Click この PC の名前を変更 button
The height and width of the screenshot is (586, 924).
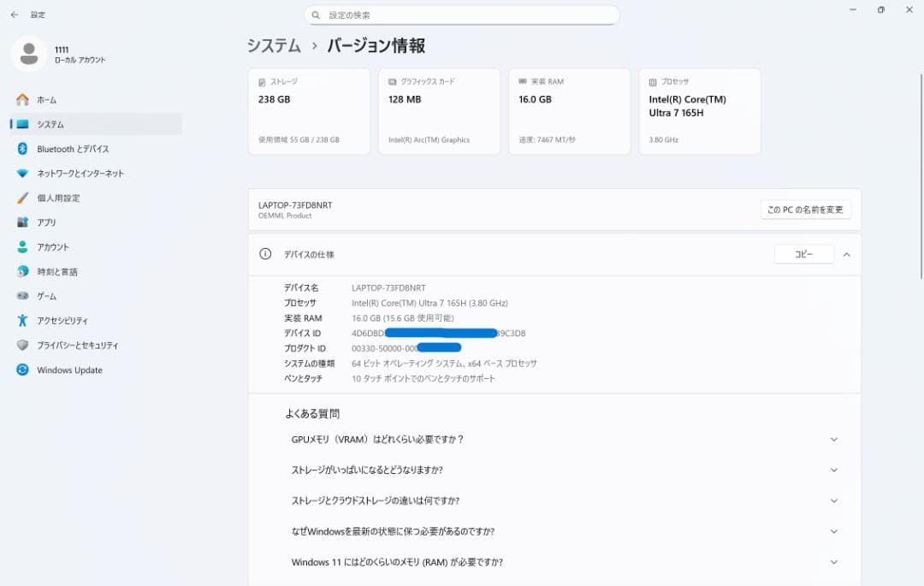pos(805,209)
